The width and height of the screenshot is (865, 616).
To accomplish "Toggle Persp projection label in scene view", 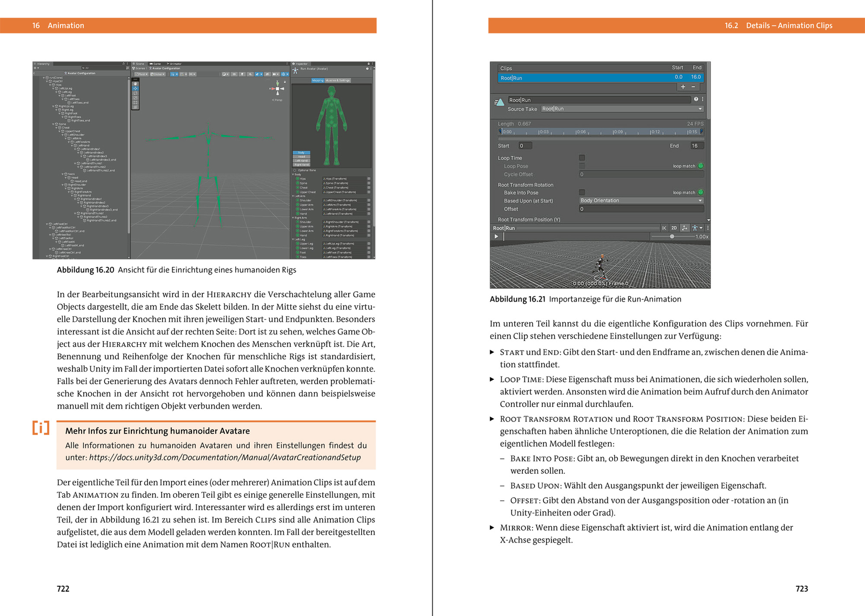I will 277,100.
